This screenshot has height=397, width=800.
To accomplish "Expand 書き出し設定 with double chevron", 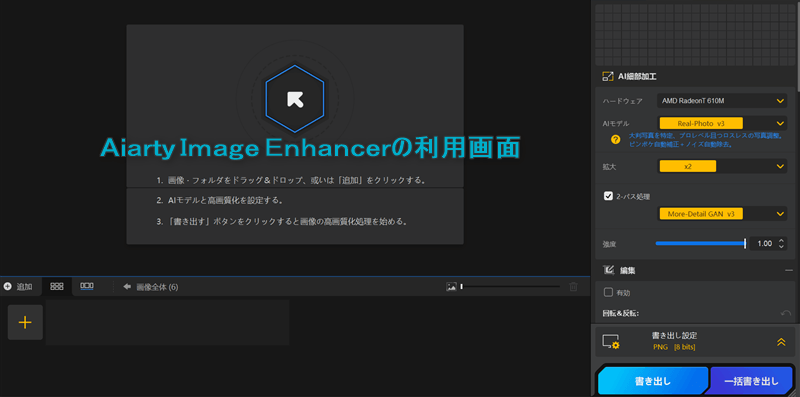I will pos(781,342).
